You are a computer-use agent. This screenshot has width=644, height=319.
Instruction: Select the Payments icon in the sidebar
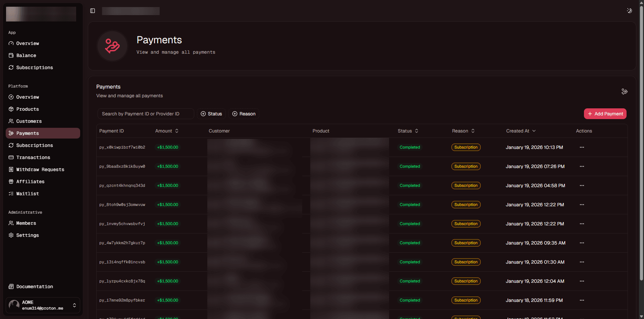[11, 133]
